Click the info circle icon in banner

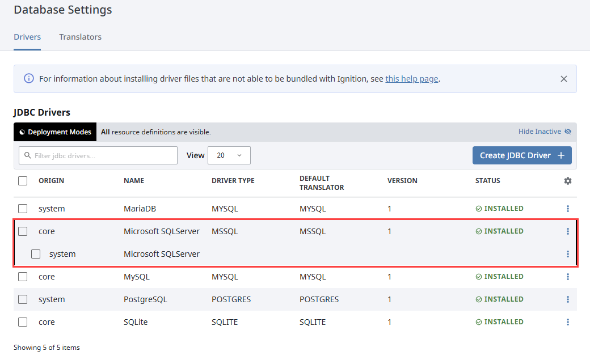[x=29, y=78]
